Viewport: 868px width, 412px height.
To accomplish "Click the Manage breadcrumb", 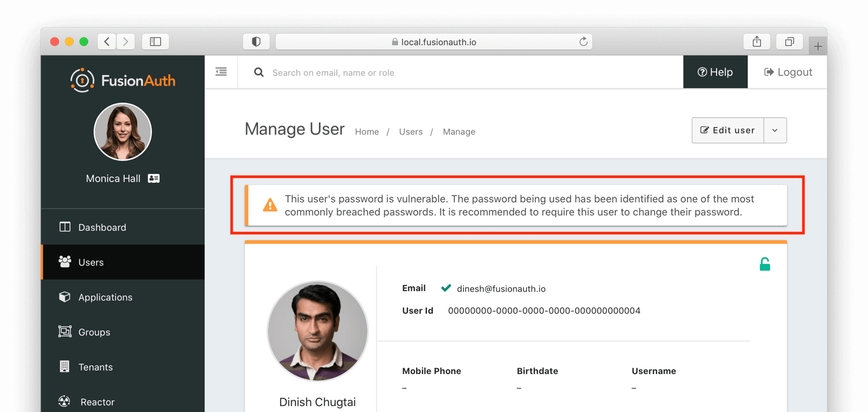I will (x=459, y=132).
